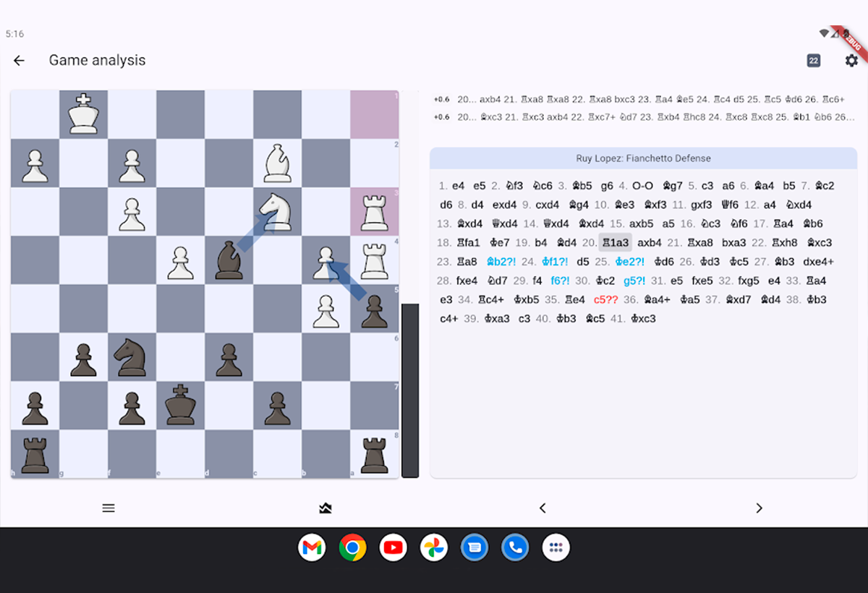Open Gmail from the dock
This screenshot has height=593, width=868.
pos(312,548)
